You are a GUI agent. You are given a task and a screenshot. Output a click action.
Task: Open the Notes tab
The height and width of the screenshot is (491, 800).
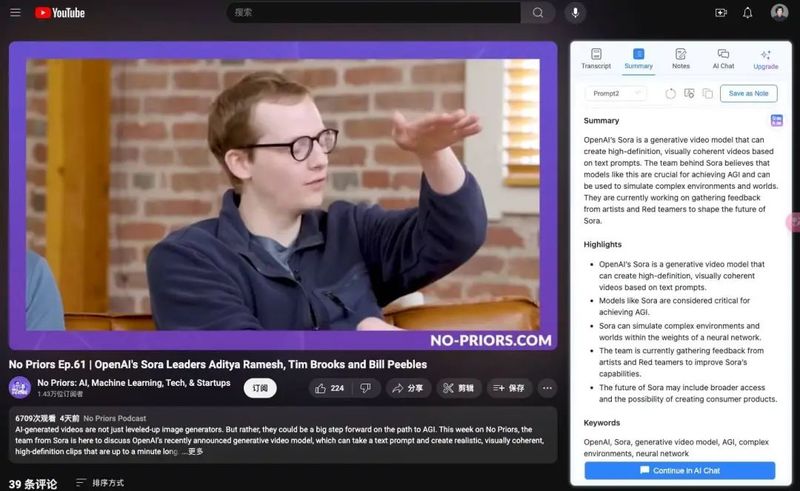point(681,59)
